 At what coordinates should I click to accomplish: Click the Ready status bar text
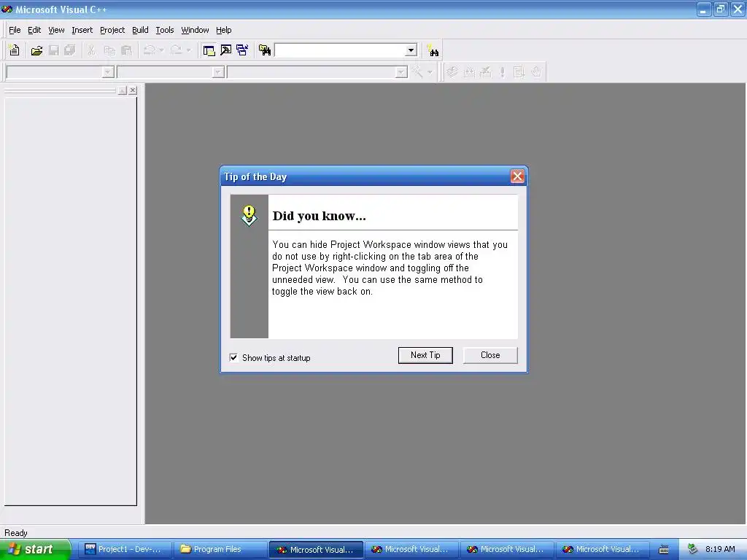click(16, 533)
